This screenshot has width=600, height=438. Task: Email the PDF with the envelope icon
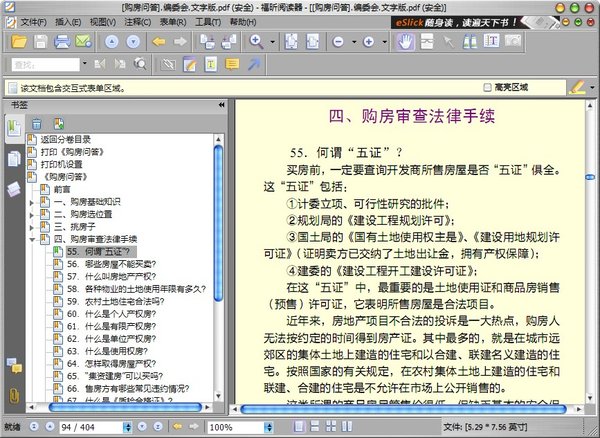pyautogui.click(x=83, y=41)
